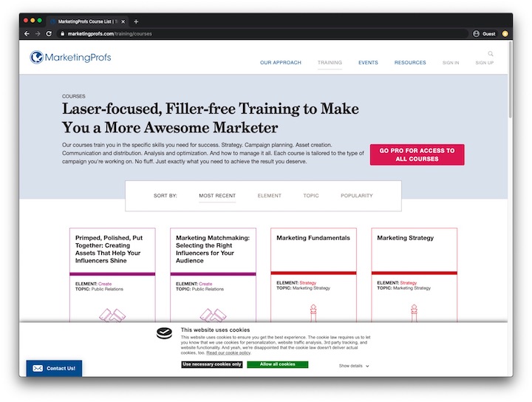Screen dimensions: 532x402
Task: Click the browser forward arrow
Action: click(x=38, y=34)
